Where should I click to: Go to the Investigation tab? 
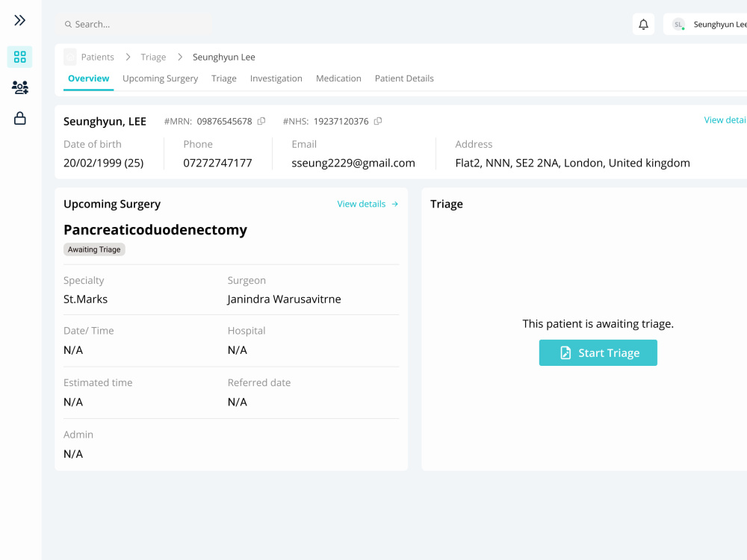[x=276, y=78]
